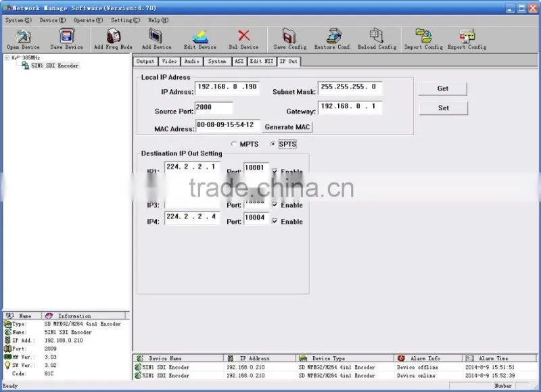Select the SPTS radio button
This screenshot has height=392, width=541.
273,144
